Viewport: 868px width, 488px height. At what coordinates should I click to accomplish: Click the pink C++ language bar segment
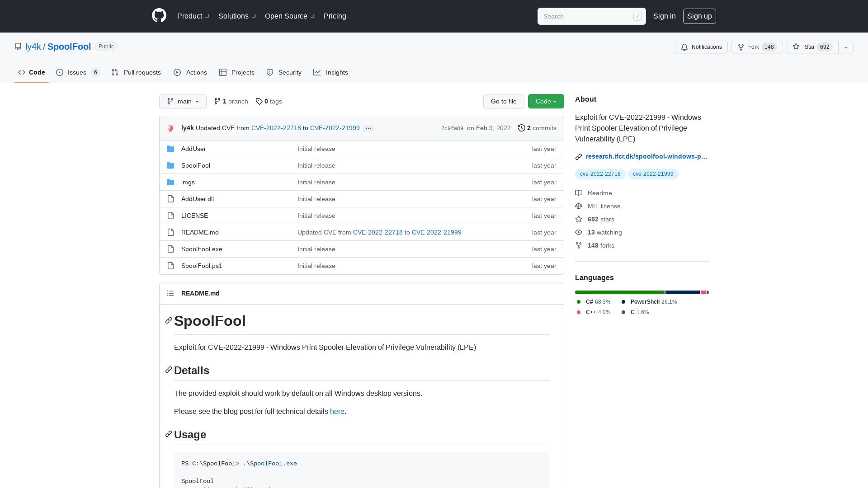click(703, 292)
